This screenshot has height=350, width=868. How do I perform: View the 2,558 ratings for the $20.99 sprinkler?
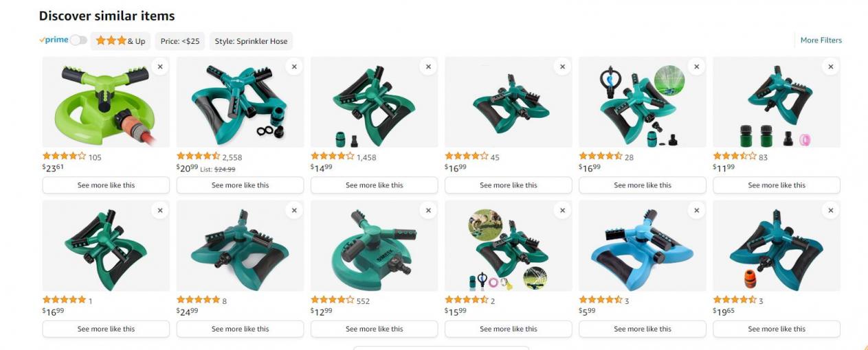pos(232,157)
